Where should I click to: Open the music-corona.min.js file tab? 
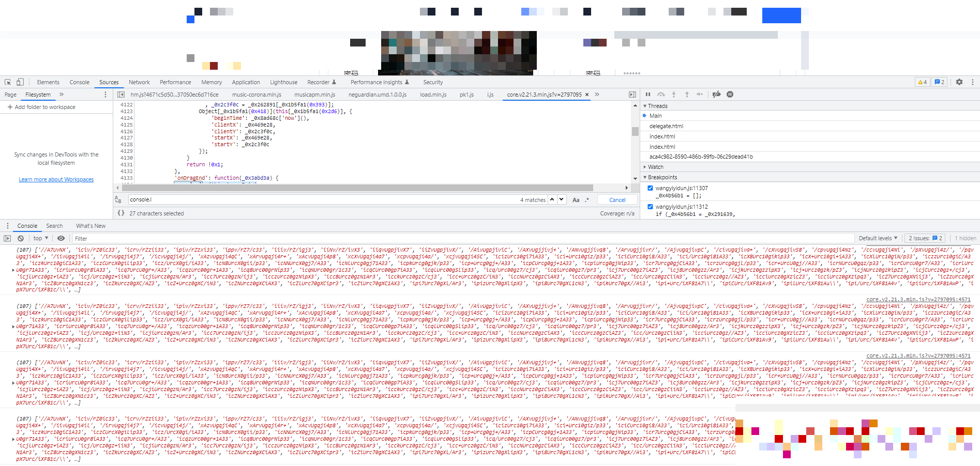coord(257,95)
